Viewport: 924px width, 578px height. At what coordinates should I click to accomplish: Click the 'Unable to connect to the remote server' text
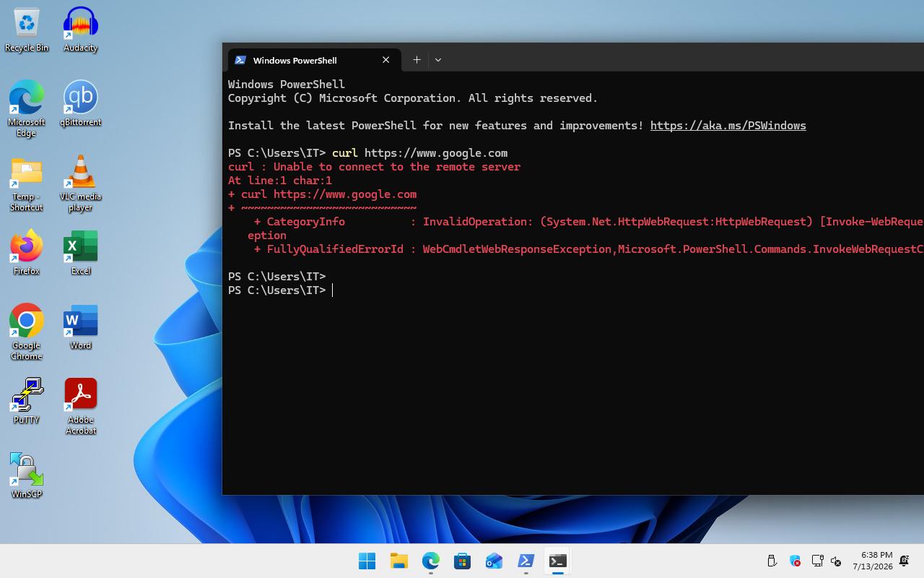point(397,167)
